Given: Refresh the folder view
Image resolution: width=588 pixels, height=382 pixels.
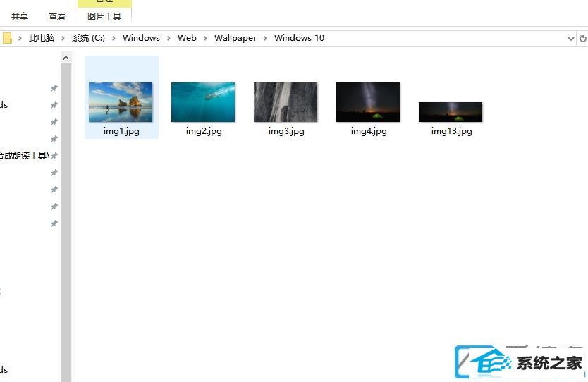Looking at the screenshot, I should click(x=583, y=38).
